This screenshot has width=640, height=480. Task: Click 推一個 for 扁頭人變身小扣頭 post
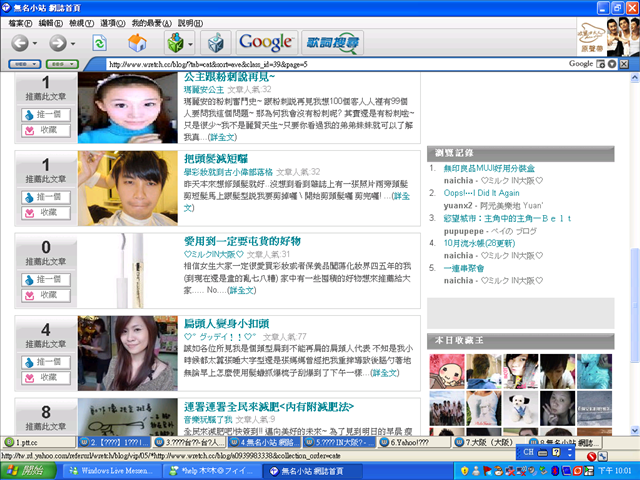point(46,362)
